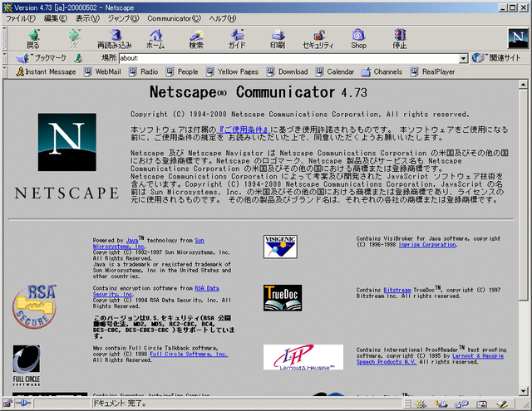The image size is (532, 411).
Task: Click the large Netscape N logo image
Action: (x=66, y=142)
